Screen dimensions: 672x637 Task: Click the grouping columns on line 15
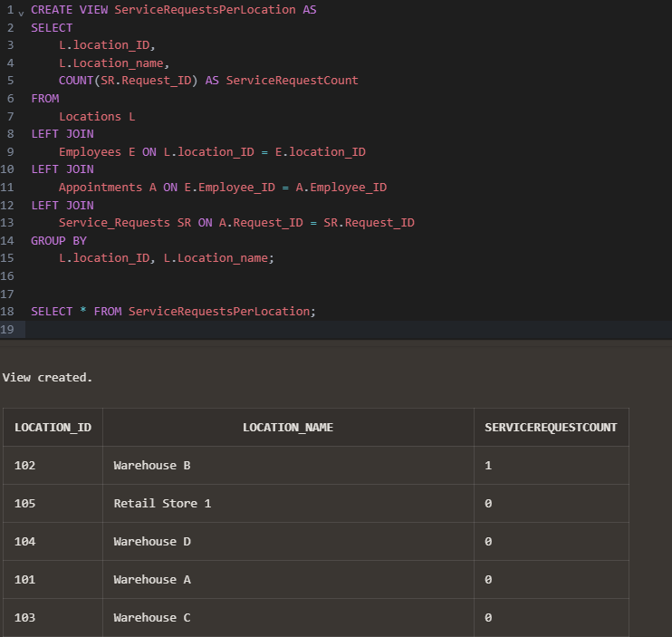(167, 258)
